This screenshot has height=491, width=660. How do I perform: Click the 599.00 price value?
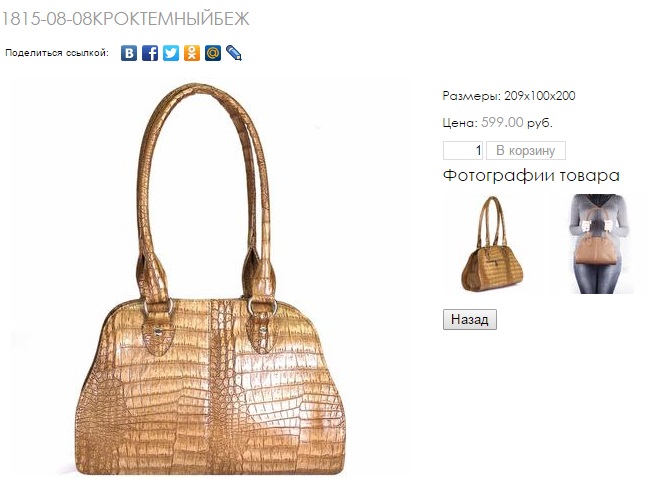[x=502, y=123]
